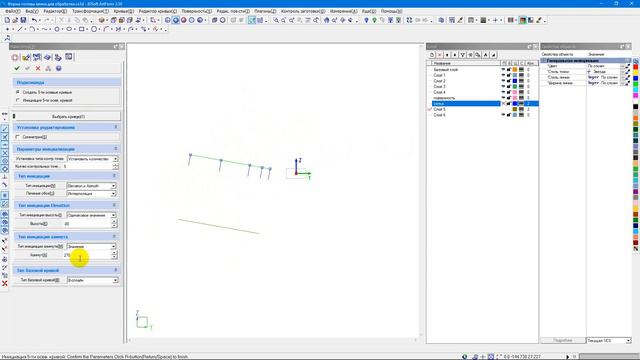Click the Undo arrow icon
This screenshot has width=640, height=360.
point(34,20)
